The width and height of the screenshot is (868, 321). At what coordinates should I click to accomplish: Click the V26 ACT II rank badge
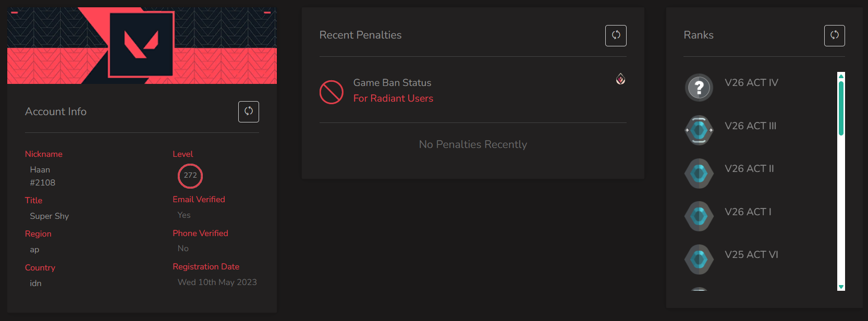pos(699,174)
